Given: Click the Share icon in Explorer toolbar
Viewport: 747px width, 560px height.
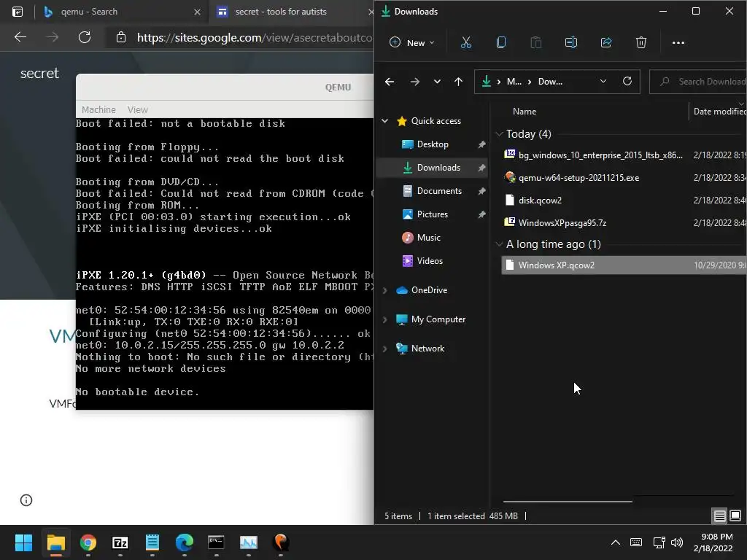Looking at the screenshot, I should [606, 43].
